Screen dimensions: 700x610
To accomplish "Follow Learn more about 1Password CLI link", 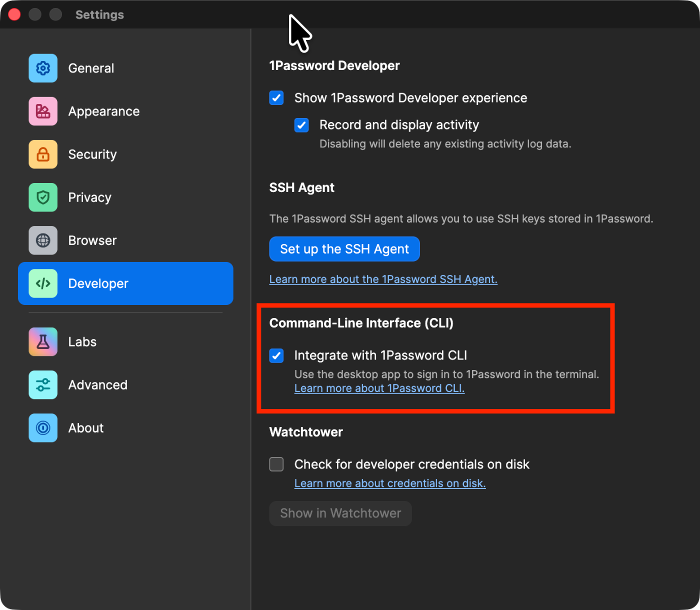I will click(379, 388).
